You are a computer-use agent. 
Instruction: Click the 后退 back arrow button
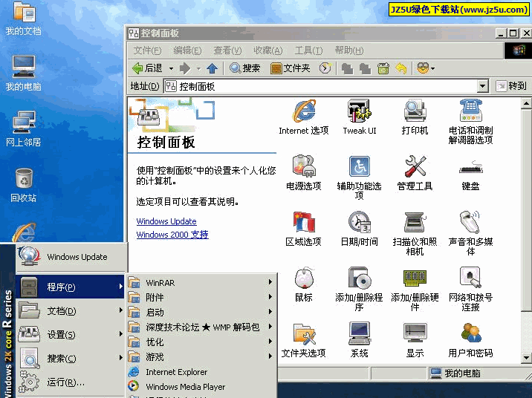point(147,68)
